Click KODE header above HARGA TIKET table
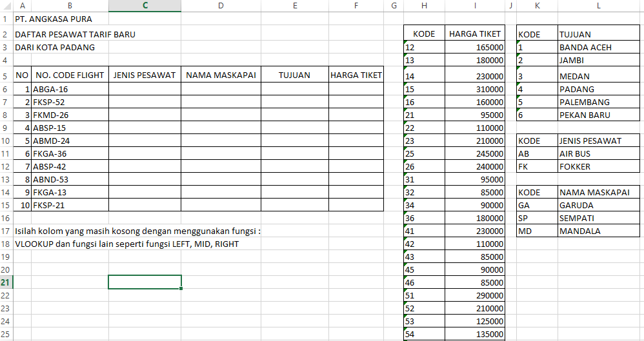The image size is (644, 341). pyautogui.click(x=424, y=34)
